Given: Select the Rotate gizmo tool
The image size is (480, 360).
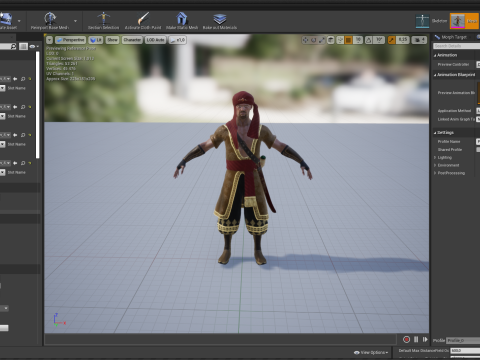Looking at the screenshot, I should click(313, 40).
